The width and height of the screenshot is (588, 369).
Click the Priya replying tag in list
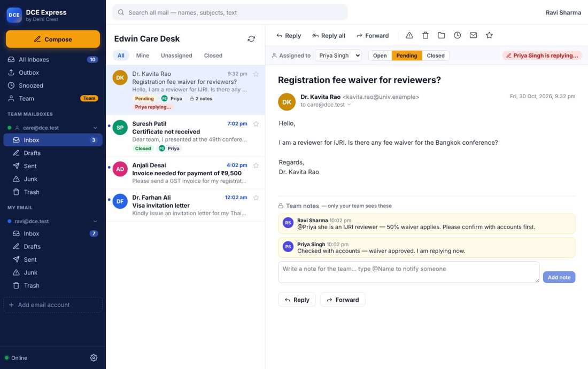pyautogui.click(x=153, y=107)
